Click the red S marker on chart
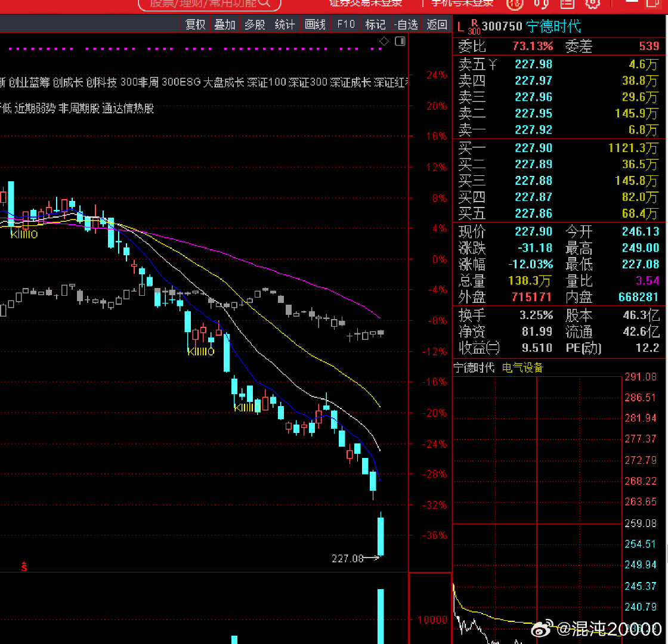 24,566
